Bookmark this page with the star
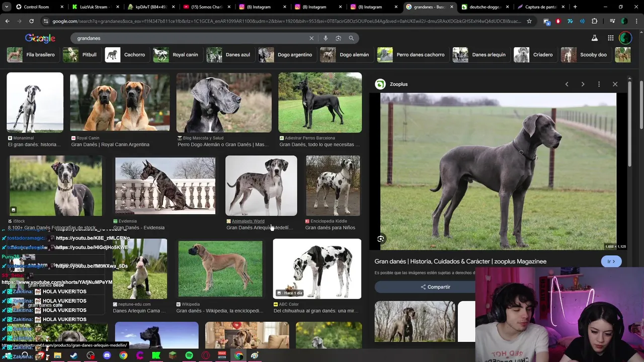644x362 pixels. 529,21
